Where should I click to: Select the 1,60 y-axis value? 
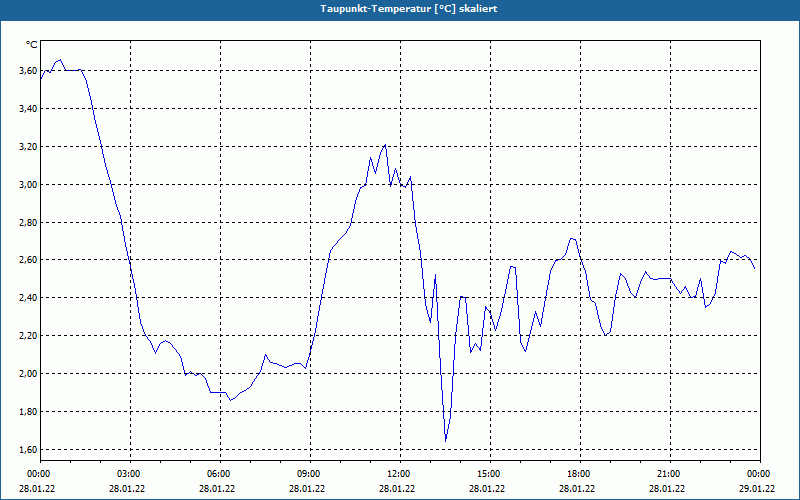coord(28,449)
